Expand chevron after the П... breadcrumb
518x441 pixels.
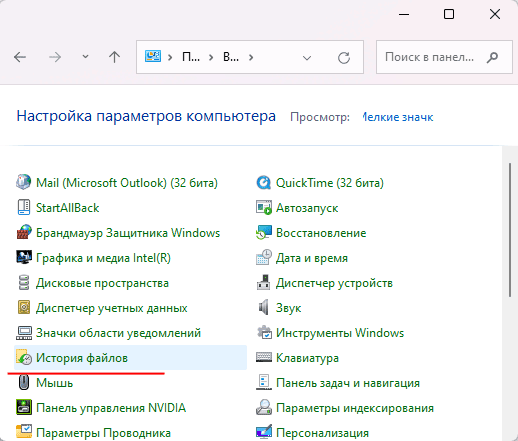pyautogui.click(x=211, y=58)
